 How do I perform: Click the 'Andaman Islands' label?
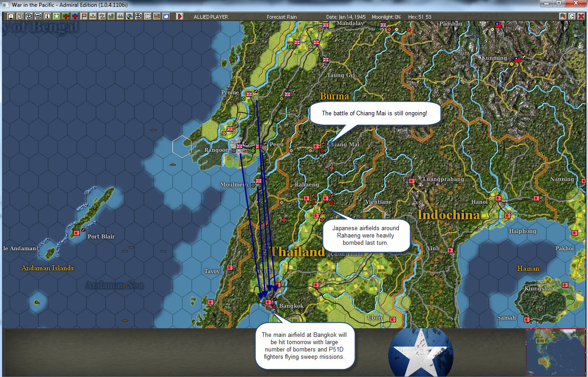pyautogui.click(x=47, y=268)
